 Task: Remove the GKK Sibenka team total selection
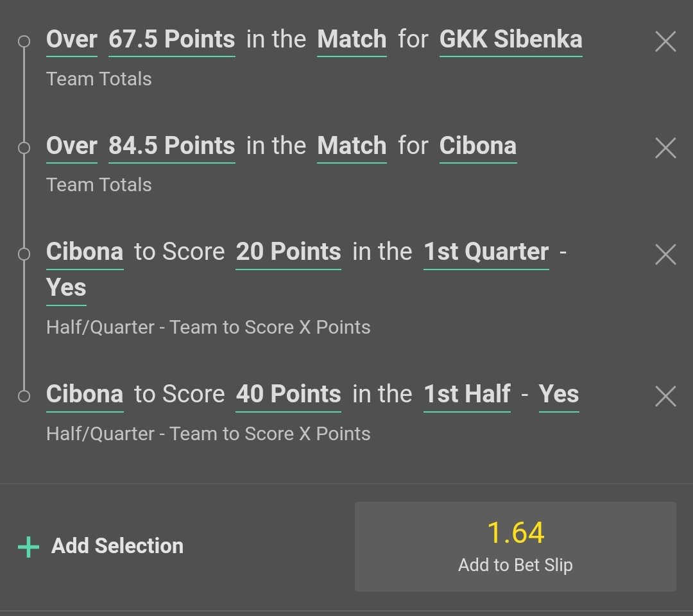point(665,42)
